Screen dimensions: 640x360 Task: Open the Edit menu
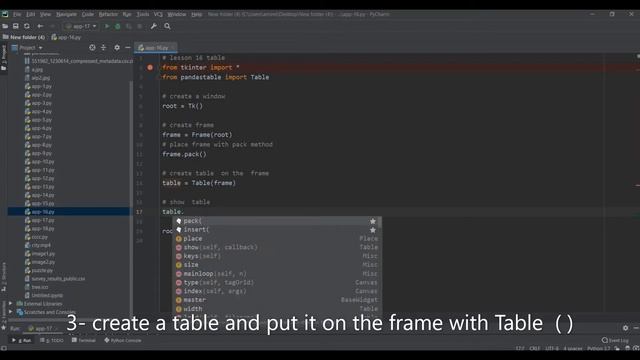pos(31,14)
